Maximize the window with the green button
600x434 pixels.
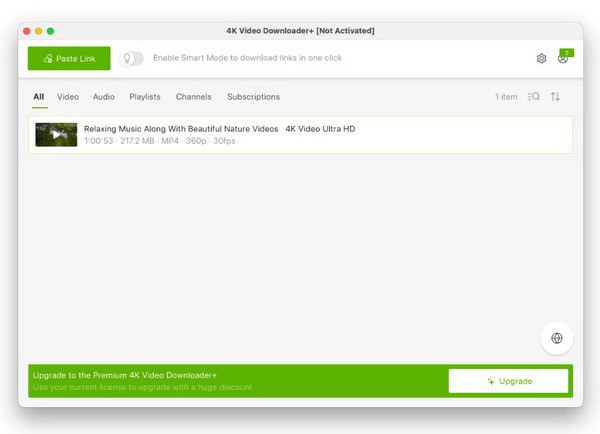click(51, 31)
